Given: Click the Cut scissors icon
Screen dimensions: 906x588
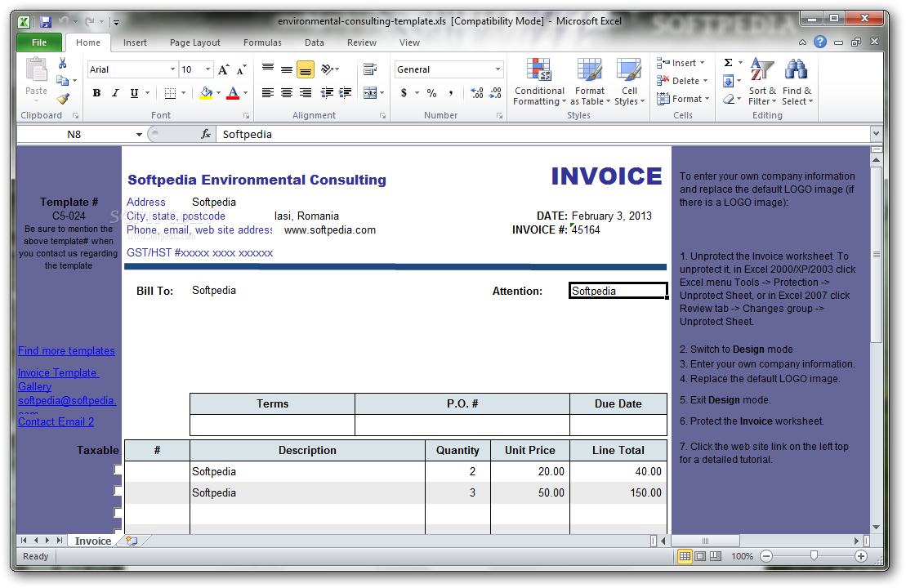Looking at the screenshot, I should [x=62, y=64].
